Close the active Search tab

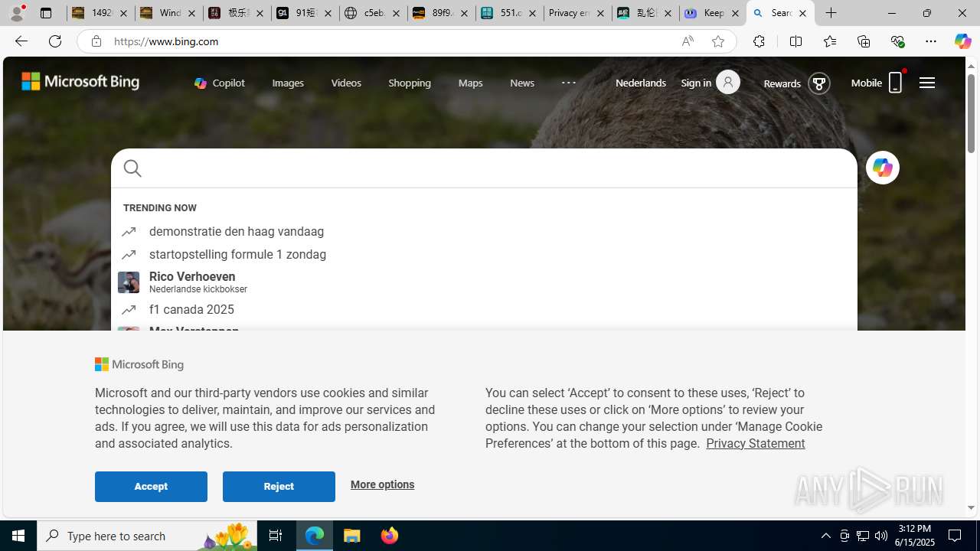click(x=802, y=13)
